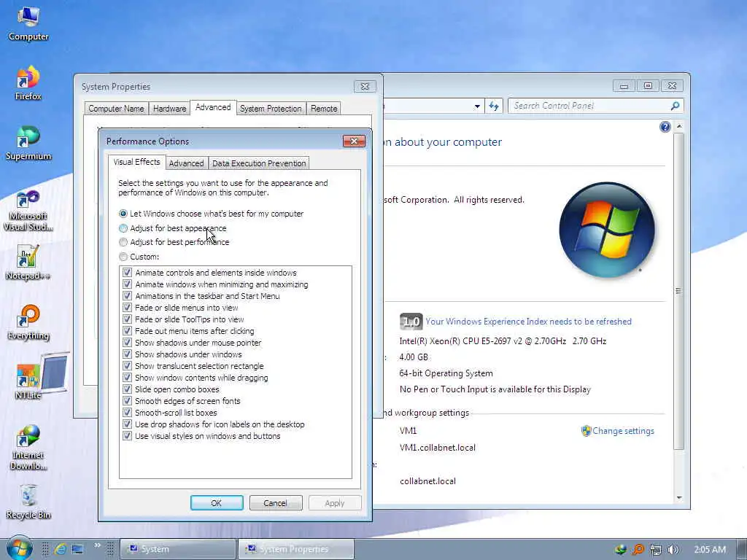
Task: Uncheck Fade or slide ToolTips into view
Action: pos(127,319)
